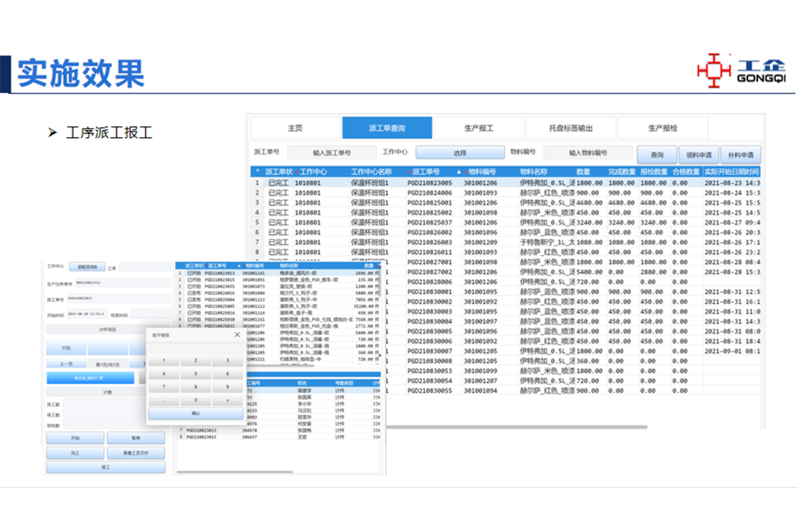This screenshot has width=798, height=532.
Task: Open the 托盘标签输出 tab
Action: 571,128
